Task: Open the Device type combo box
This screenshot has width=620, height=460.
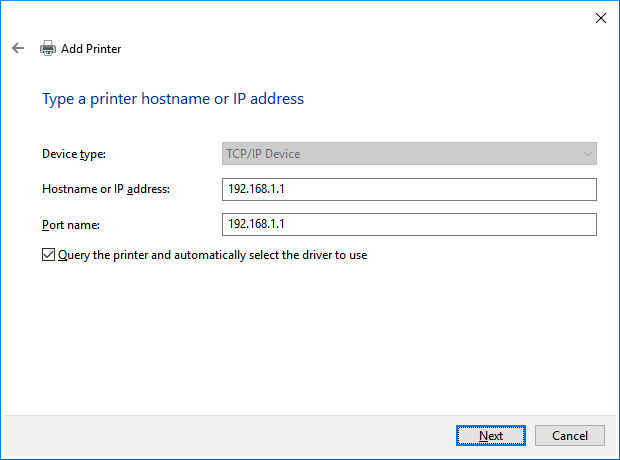Action: 409,154
